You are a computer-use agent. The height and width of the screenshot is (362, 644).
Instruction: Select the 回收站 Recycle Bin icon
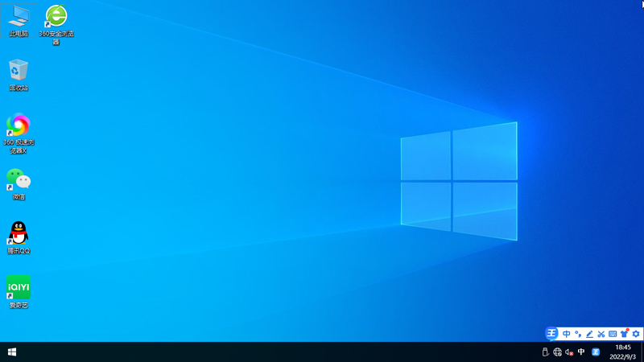[x=19, y=75]
